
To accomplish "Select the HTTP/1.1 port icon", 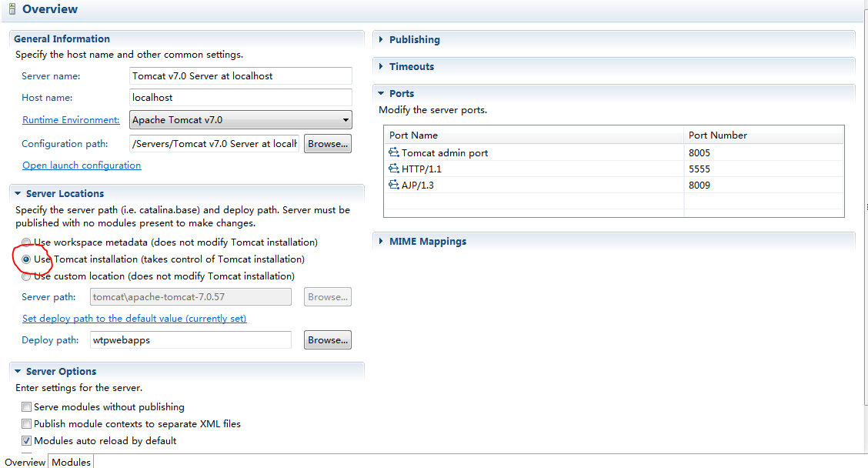I will tap(393, 169).
